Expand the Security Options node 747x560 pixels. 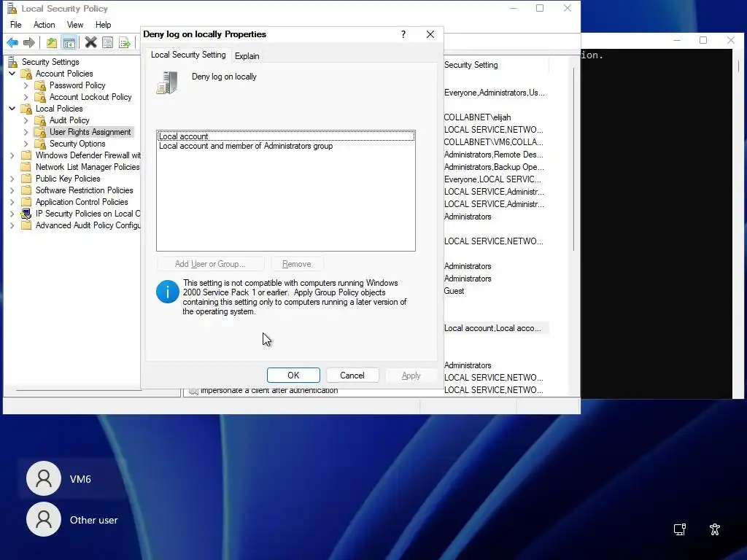pyautogui.click(x=26, y=144)
